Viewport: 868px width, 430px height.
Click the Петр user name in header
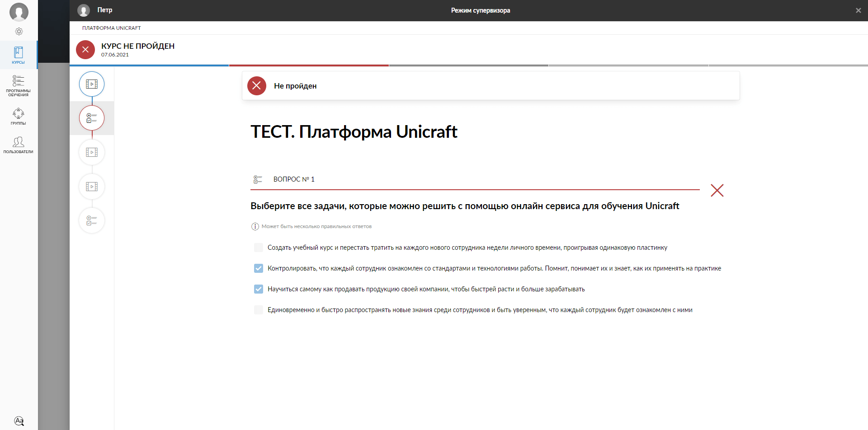pos(105,10)
